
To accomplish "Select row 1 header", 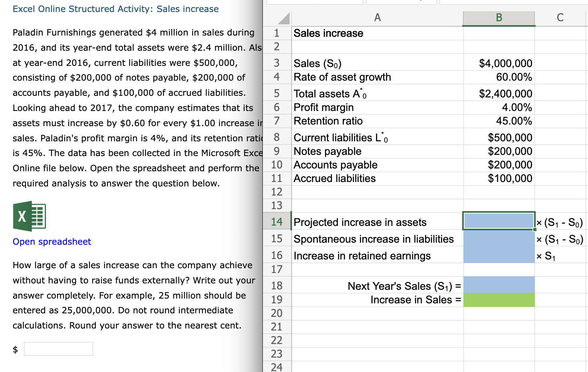I will pos(277,33).
